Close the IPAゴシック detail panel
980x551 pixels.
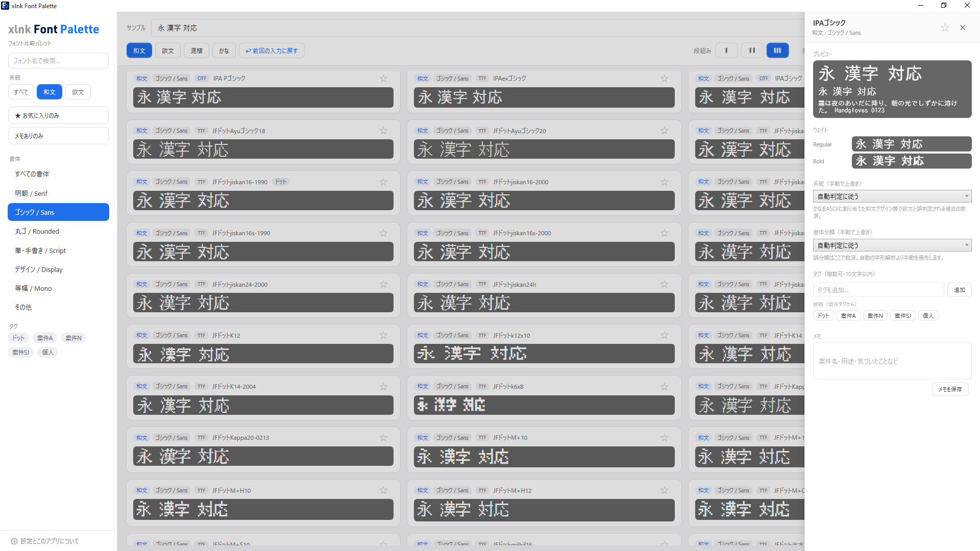[963, 28]
